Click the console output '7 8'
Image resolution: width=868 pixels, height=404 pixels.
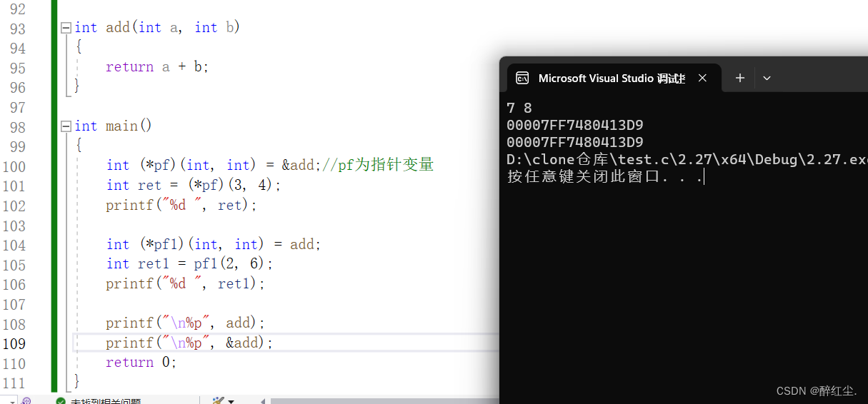click(x=519, y=108)
